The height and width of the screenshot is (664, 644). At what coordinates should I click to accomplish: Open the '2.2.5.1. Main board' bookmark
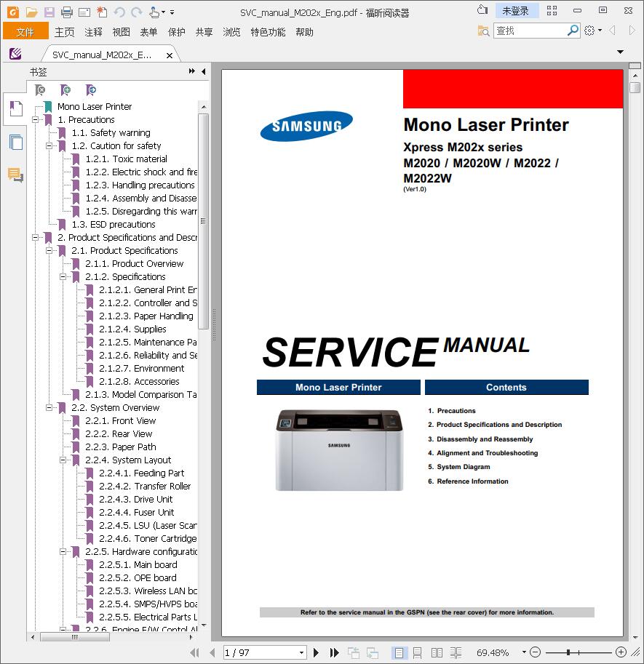click(x=138, y=565)
